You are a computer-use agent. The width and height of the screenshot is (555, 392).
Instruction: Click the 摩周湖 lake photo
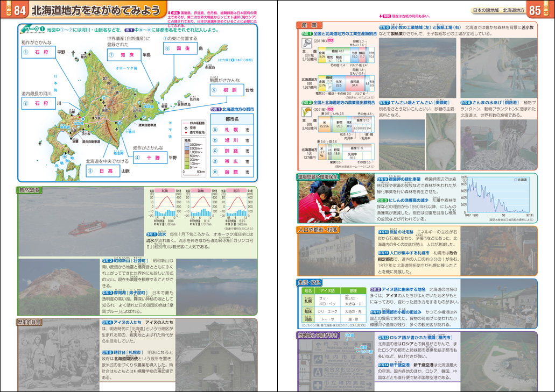(x=216, y=286)
